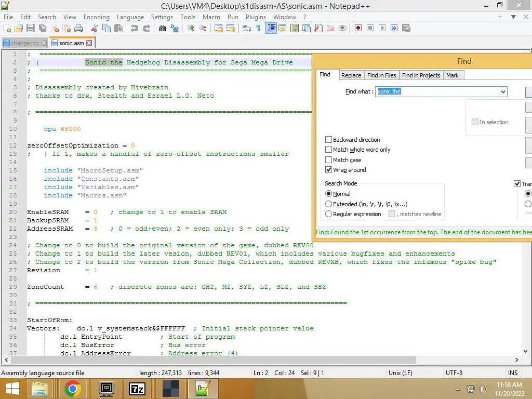This screenshot has width=532, height=399.
Task: Open the Plugins menu
Action: tap(256, 17)
